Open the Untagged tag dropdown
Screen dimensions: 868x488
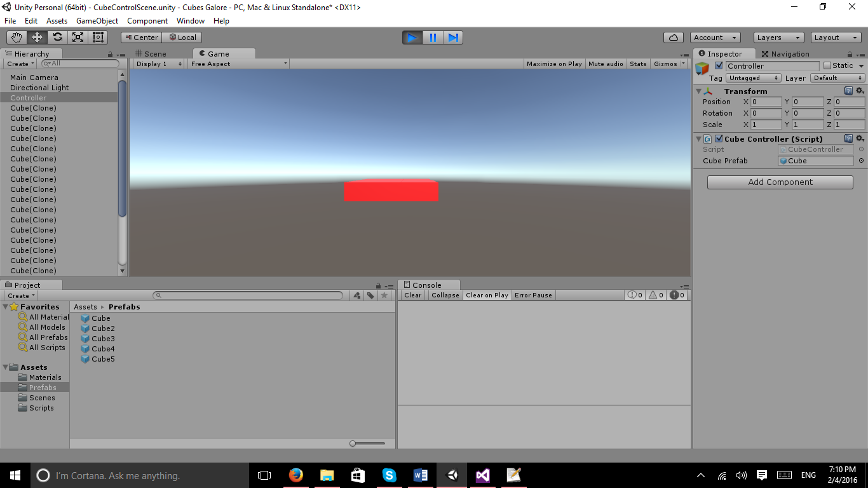pos(753,78)
